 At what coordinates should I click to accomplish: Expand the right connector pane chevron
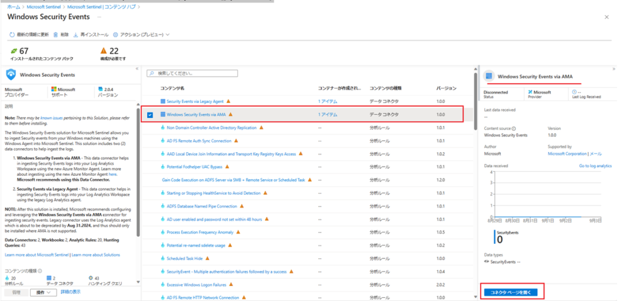[614, 69]
